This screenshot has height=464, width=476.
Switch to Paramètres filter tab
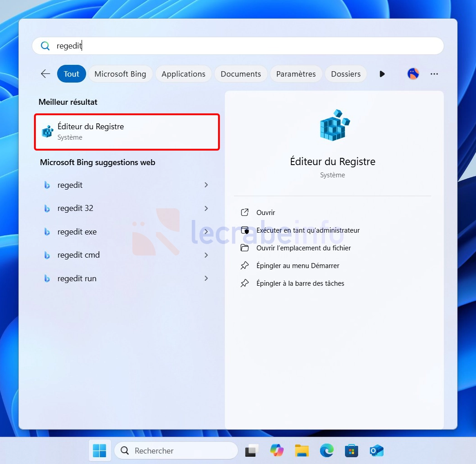pyautogui.click(x=296, y=74)
